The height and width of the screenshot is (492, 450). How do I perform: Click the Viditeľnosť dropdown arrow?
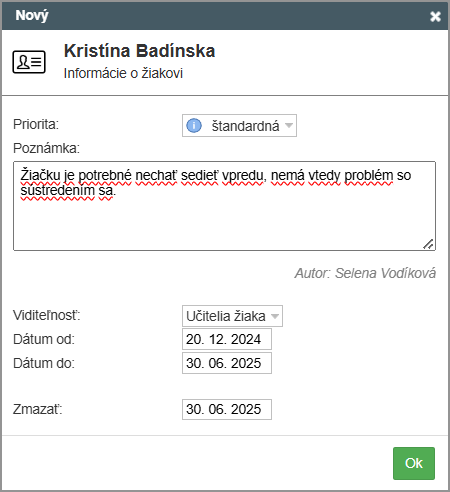coord(275,316)
